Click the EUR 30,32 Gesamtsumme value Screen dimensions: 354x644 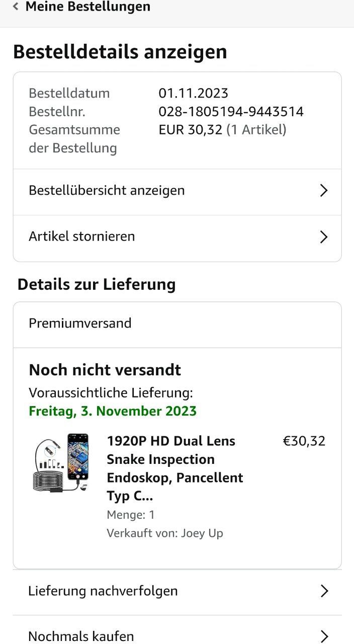pos(190,130)
